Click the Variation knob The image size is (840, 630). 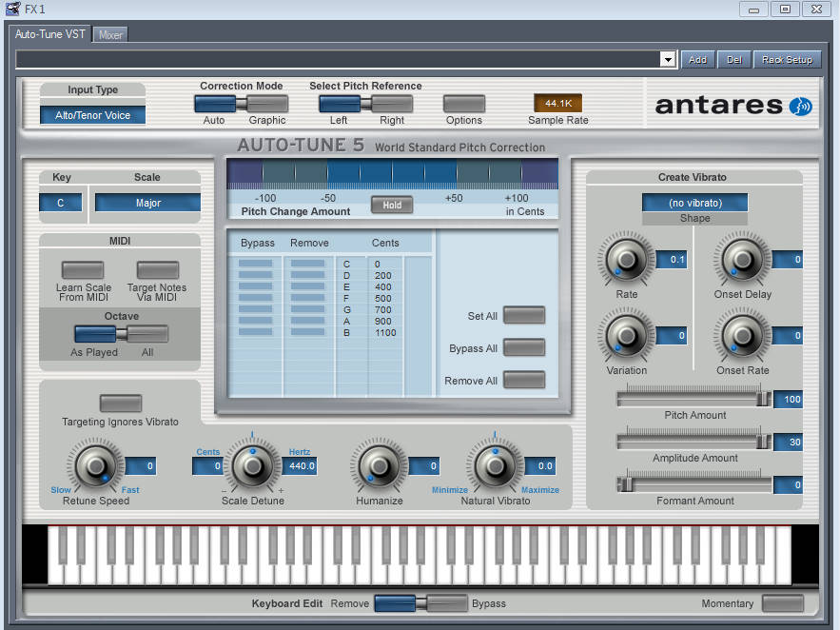click(x=626, y=336)
